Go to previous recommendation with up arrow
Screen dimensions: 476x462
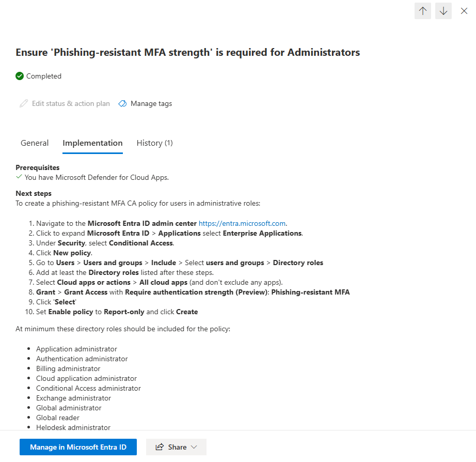pyautogui.click(x=423, y=11)
